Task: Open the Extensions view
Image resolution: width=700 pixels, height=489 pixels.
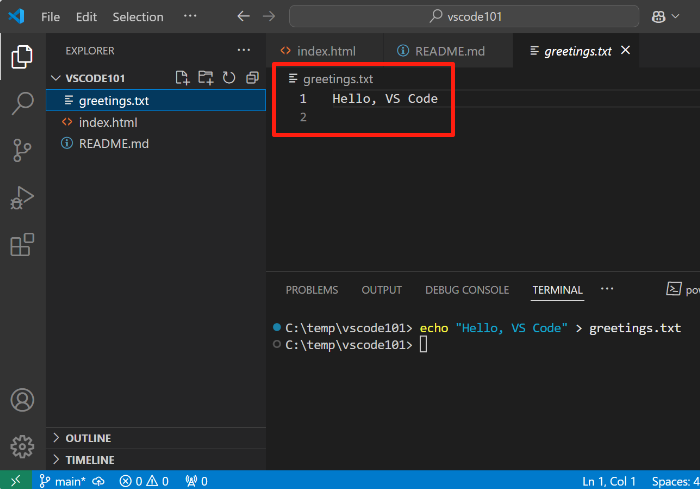Action: click(22, 245)
